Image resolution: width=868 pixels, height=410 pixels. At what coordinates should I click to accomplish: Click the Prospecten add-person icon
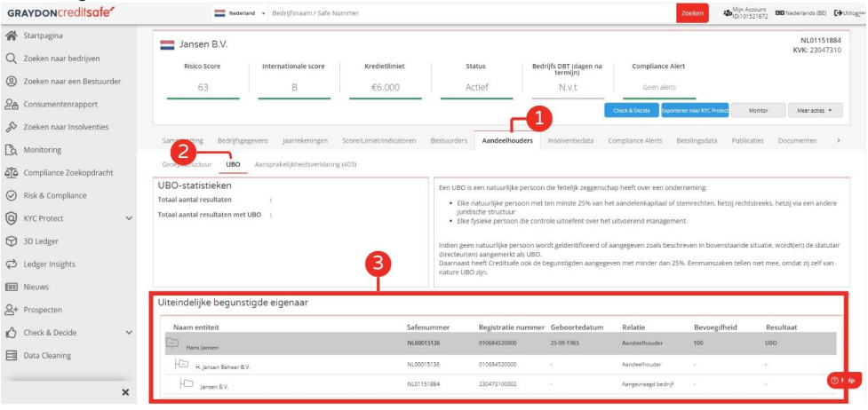click(11, 310)
